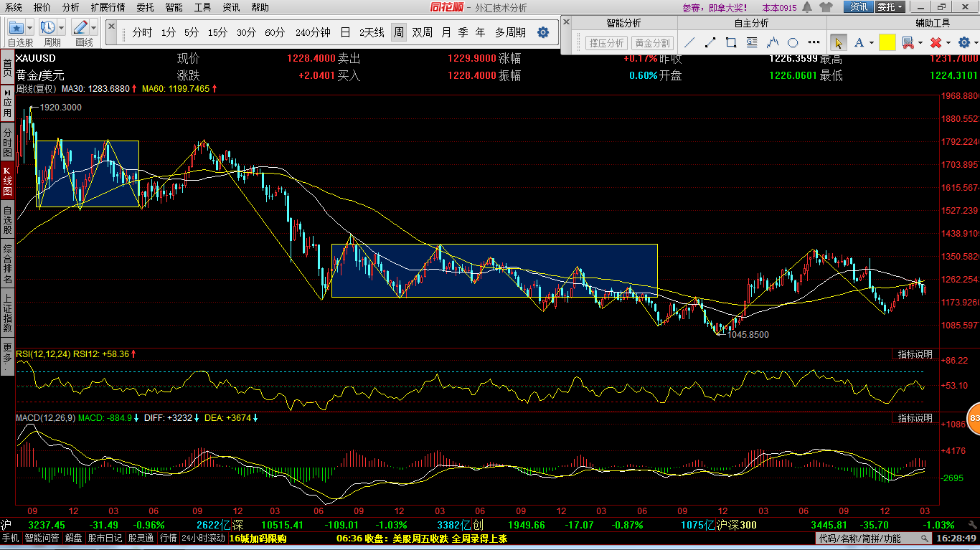This screenshot has height=550, width=980.
Task: Click the 黄金分割 button
Action: [x=652, y=43]
